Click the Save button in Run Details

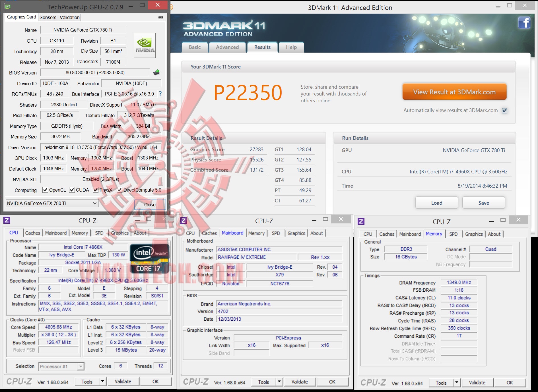pos(484,203)
